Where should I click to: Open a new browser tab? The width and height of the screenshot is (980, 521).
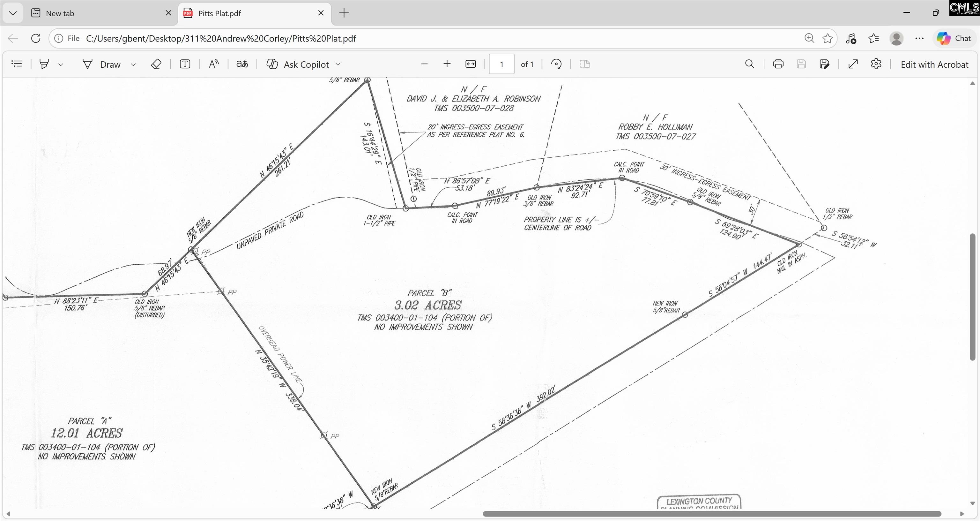tap(344, 13)
